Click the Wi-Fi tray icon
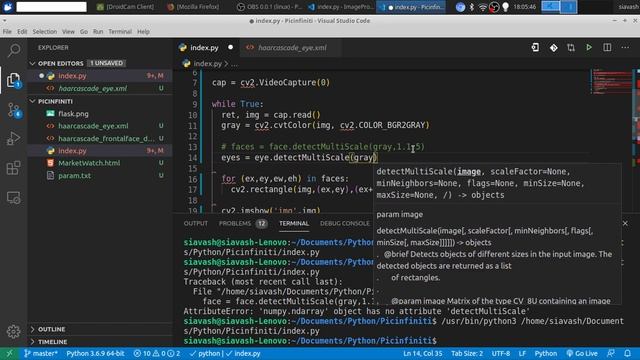 482,7
